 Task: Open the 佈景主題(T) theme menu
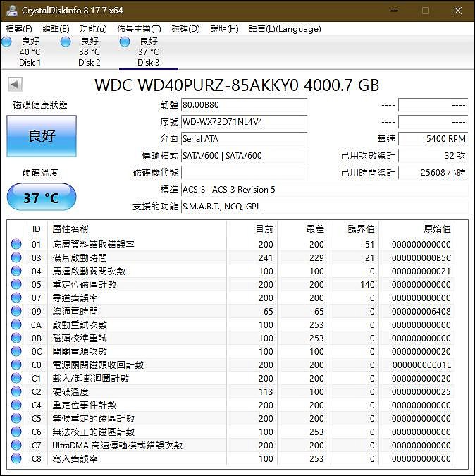point(140,29)
